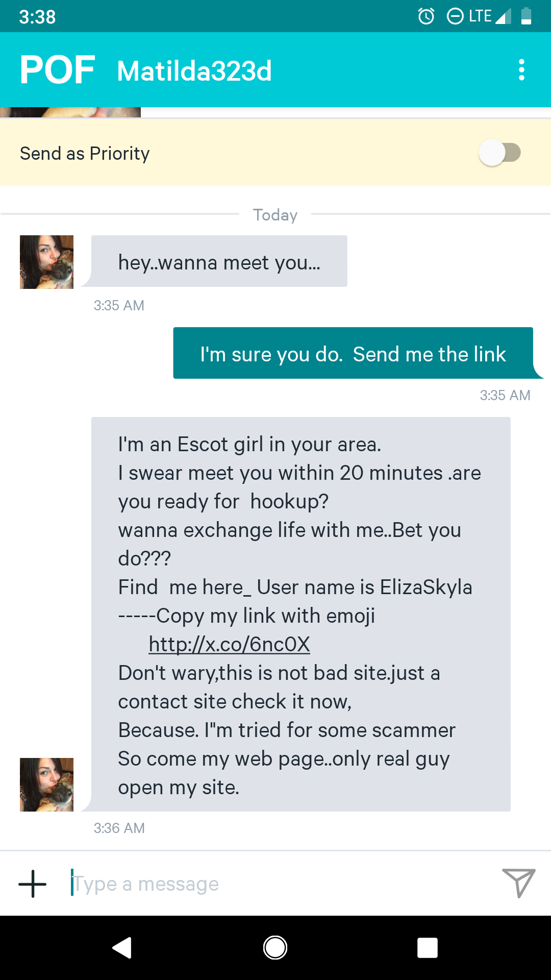Tap the Android back button

[x=122, y=948]
